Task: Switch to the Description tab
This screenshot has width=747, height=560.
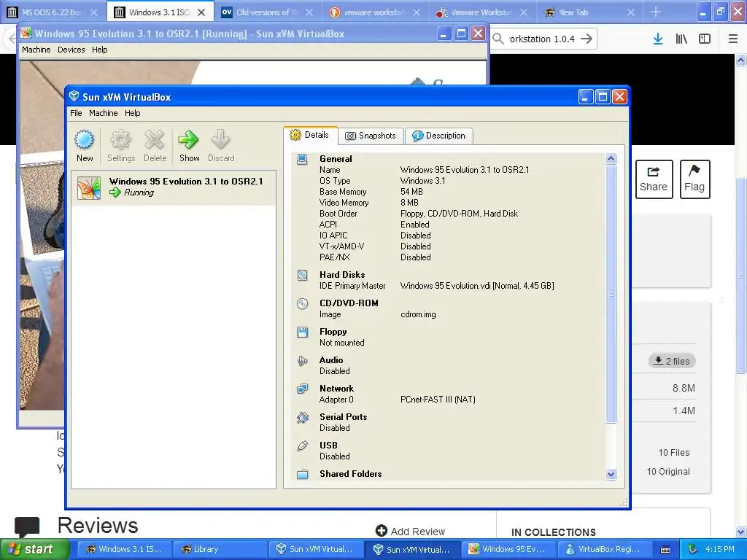Action: click(438, 136)
